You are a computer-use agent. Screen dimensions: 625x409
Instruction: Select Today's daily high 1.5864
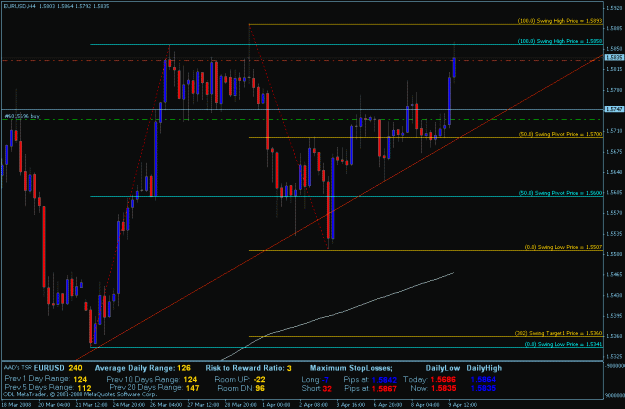pyautogui.click(x=483, y=380)
